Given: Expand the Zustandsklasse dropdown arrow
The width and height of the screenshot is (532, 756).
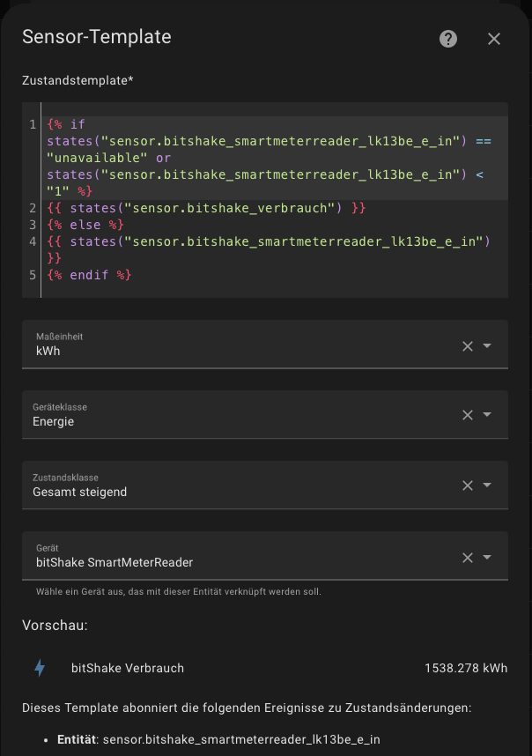Looking at the screenshot, I should pos(487,485).
